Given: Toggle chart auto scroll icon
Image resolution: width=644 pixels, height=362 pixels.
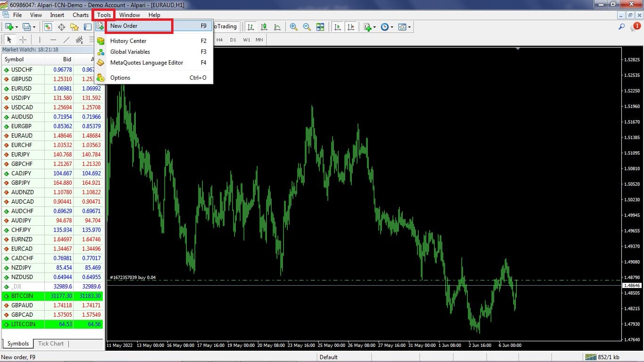Looking at the screenshot, I should click(338, 27).
